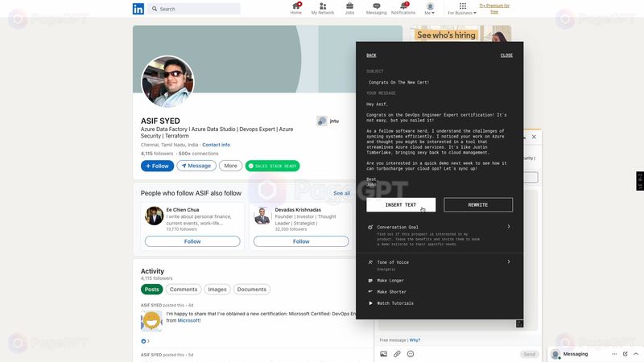Viewport: 644px width, 362px height.
Task: Choose Make Shorter option
Action: (391, 292)
